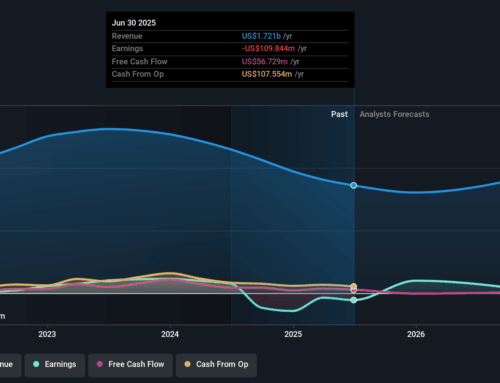
Task: Click the Cash From Op label in tooltip
Action: coord(138,74)
